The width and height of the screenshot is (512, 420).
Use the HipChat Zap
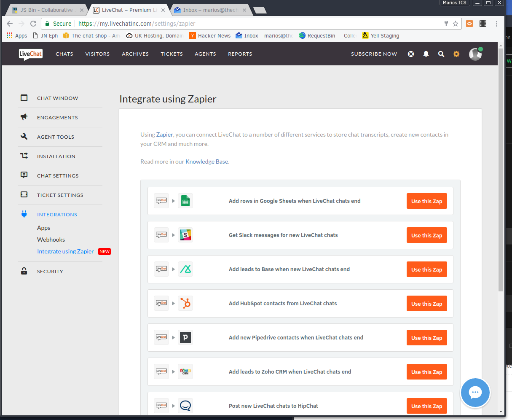click(427, 406)
